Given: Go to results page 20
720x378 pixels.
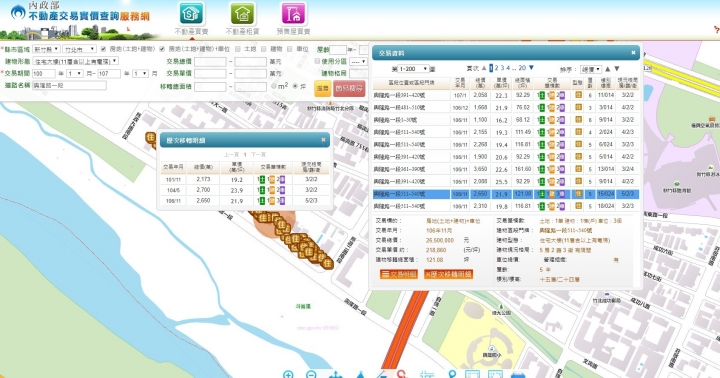Looking at the screenshot, I should [x=522, y=68].
